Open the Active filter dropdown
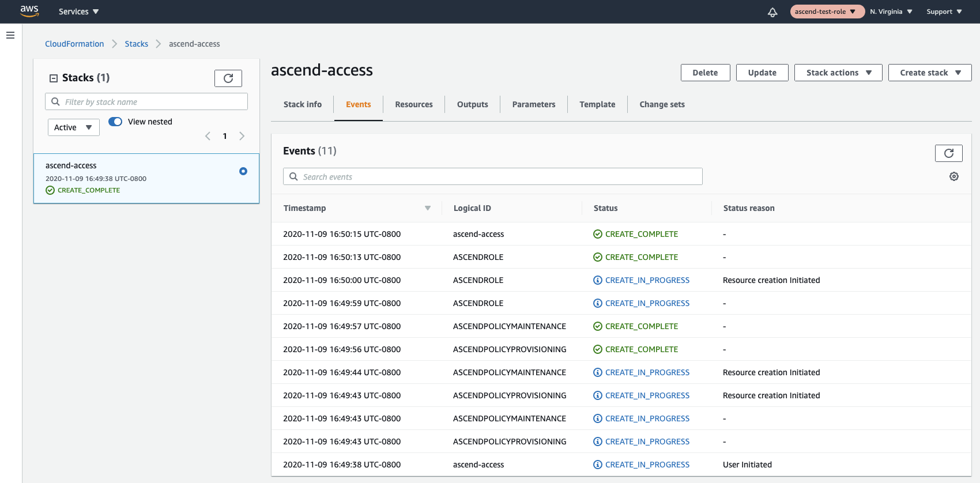Viewport: 980px width, 483px height. pos(73,127)
